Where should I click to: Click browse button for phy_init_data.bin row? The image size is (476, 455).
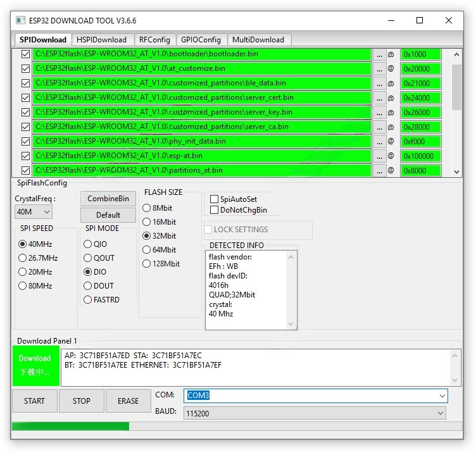379,142
